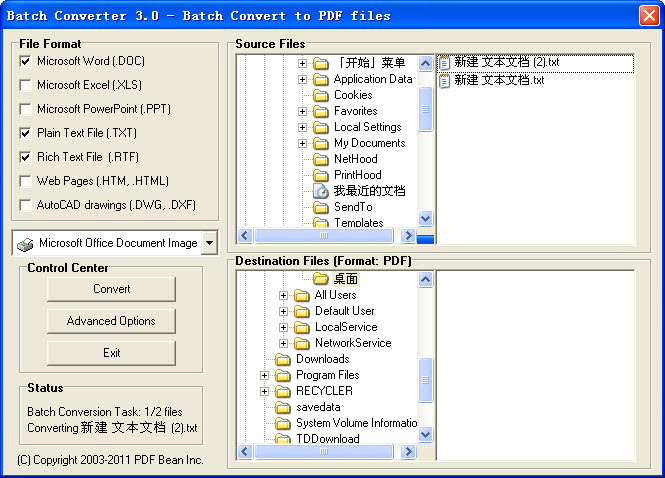Open the Microsoft Office Document Image dropdown
Screen dimensions: 665x478
tap(209, 243)
